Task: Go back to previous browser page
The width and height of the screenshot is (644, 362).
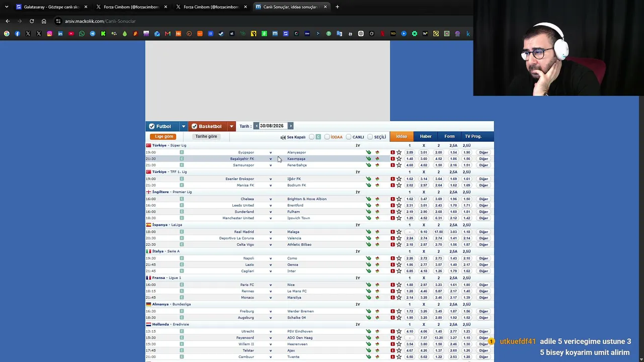Action: [x=8, y=21]
